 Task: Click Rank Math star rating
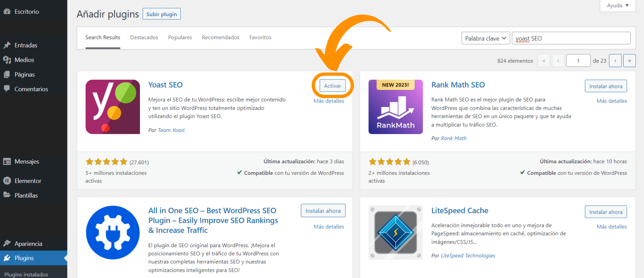pyautogui.click(x=390, y=162)
